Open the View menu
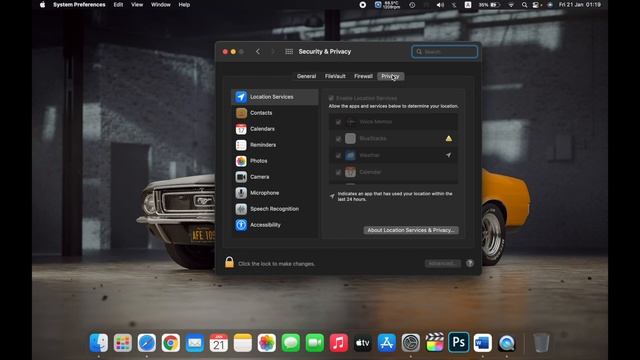 tap(137, 5)
